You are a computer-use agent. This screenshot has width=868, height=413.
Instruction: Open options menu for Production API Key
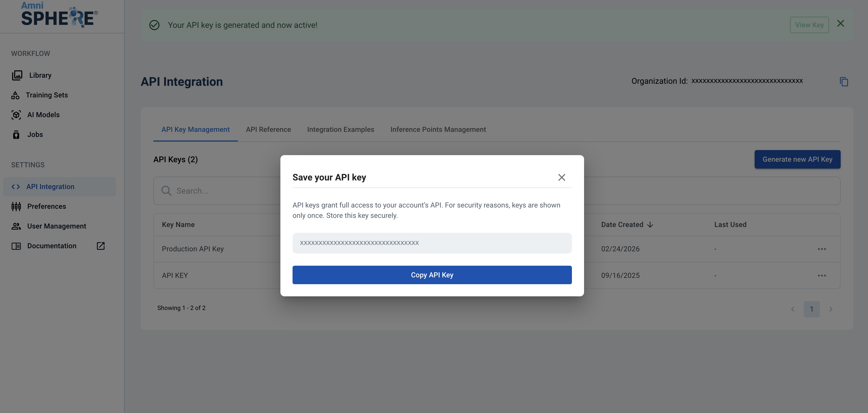[x=821, y=249]
